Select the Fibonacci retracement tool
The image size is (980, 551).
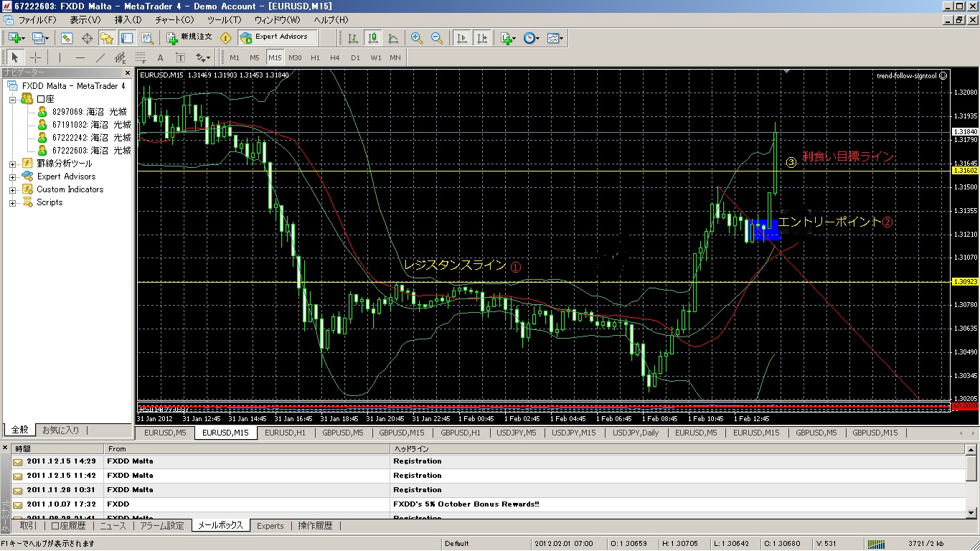click(x=141, y=57)
